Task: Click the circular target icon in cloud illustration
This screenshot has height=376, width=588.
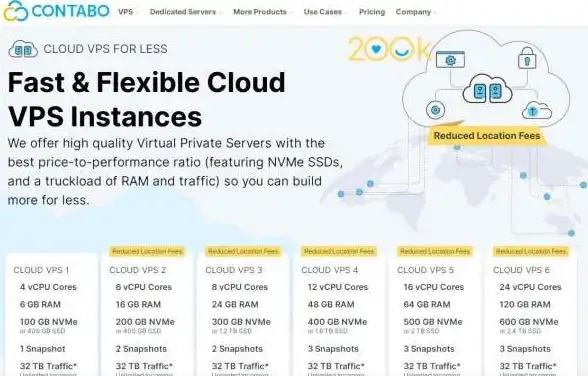Action: tap(435, 110)
